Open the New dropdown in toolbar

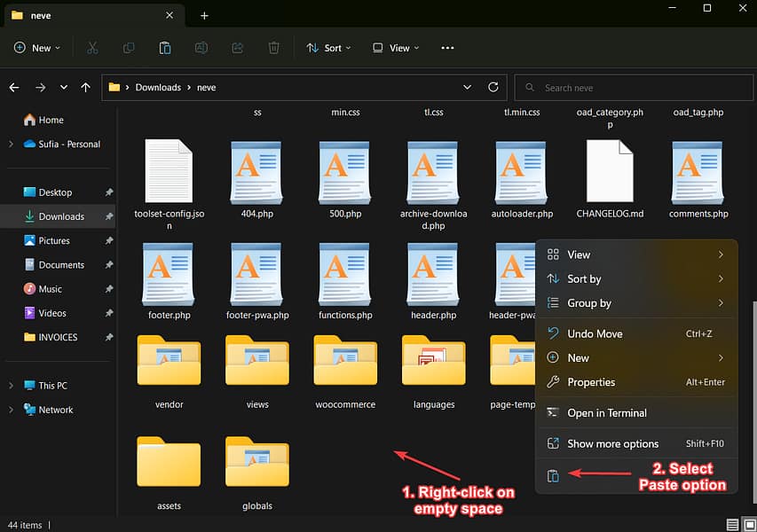tap(37, 48)
